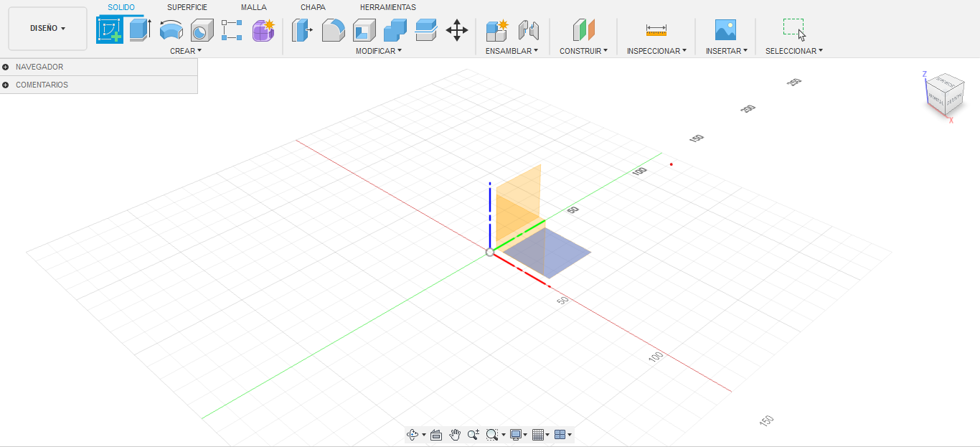The width and height of the screenshot is (980, 447).
Task: Click the Insert image icon
Action: click(725, 30)
